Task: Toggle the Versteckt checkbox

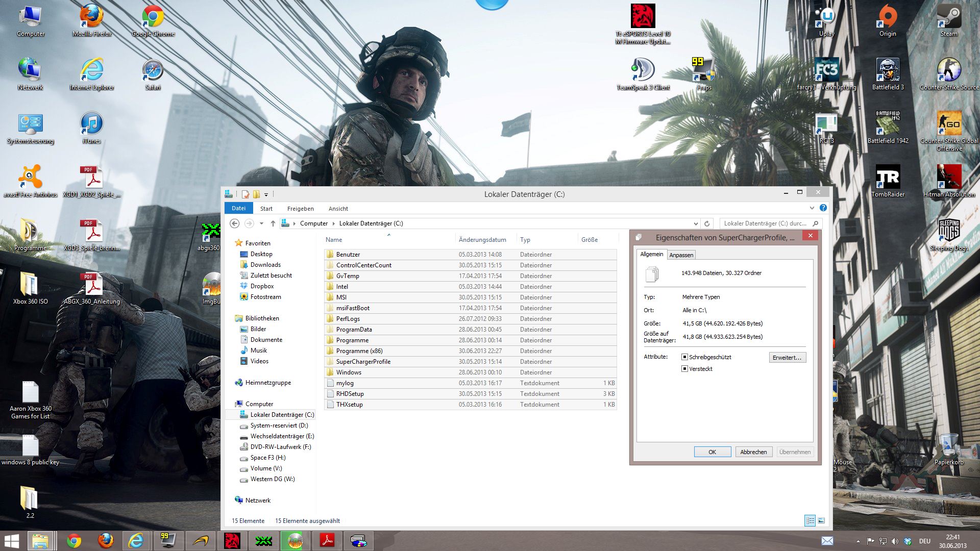Action: [x=685, y=369]
